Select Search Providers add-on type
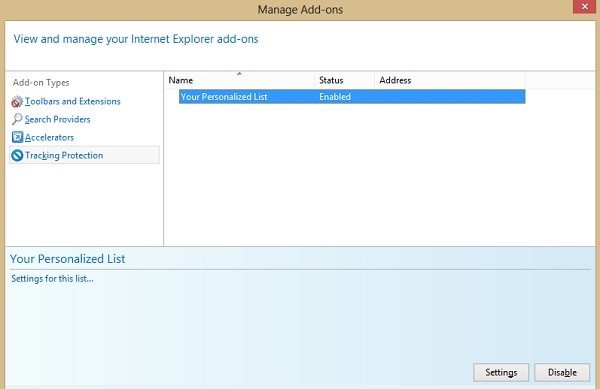 (x=57, y=119)
